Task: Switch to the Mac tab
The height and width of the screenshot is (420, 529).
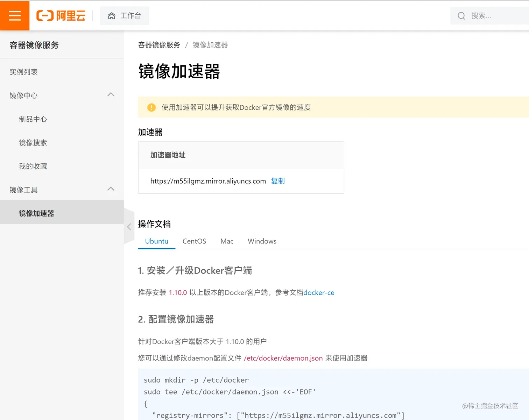Action: click(x=227, y=241)
